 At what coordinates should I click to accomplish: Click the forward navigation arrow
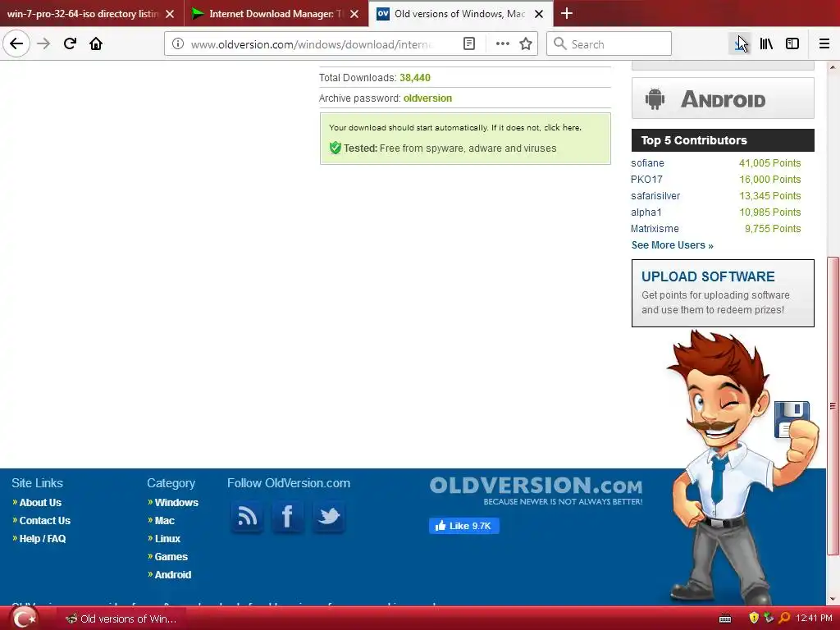point(44,43)
